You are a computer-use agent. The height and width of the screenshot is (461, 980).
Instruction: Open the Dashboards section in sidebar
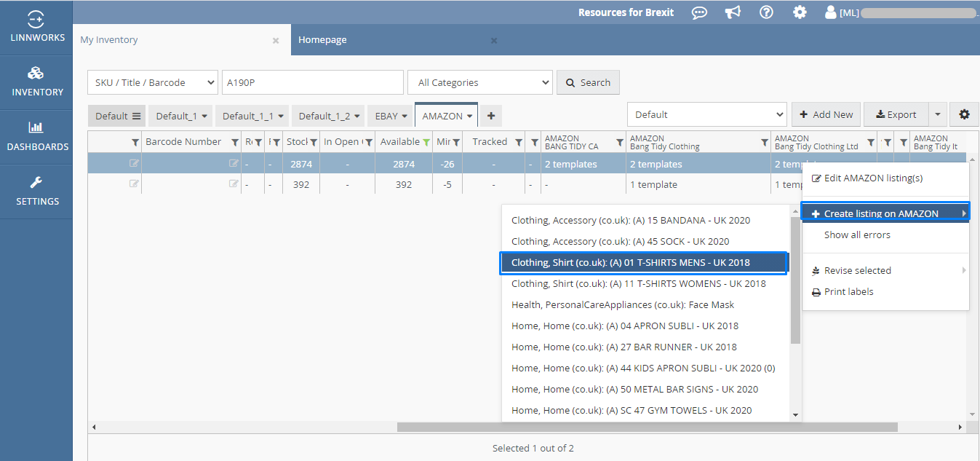point(36,136)
